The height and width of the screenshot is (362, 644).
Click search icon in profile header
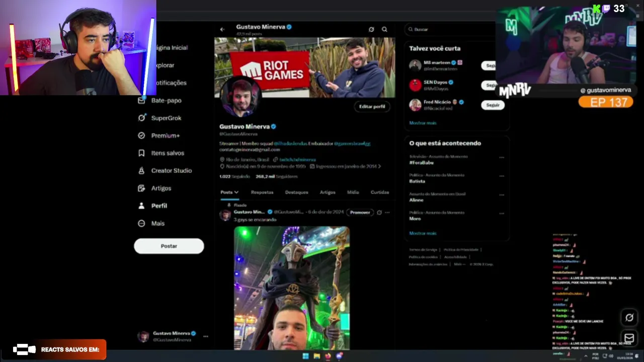[384, 29]
